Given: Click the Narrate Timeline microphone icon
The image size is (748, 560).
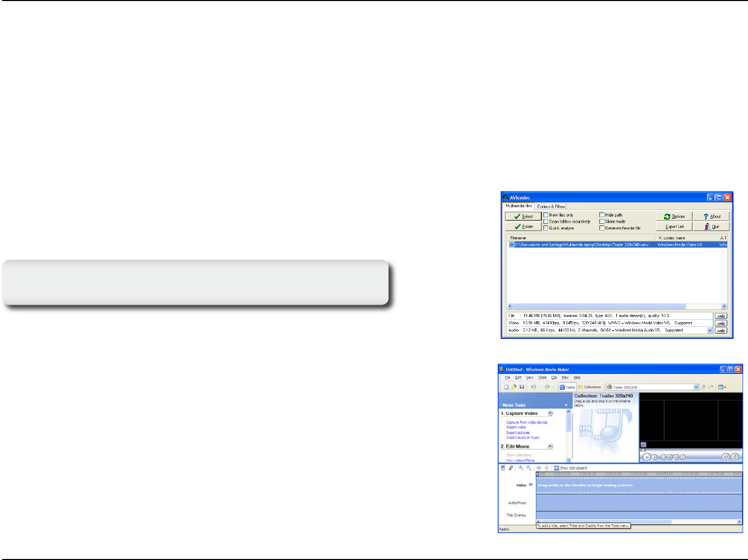Looking at the screenshot, I should tap(511, 468).
